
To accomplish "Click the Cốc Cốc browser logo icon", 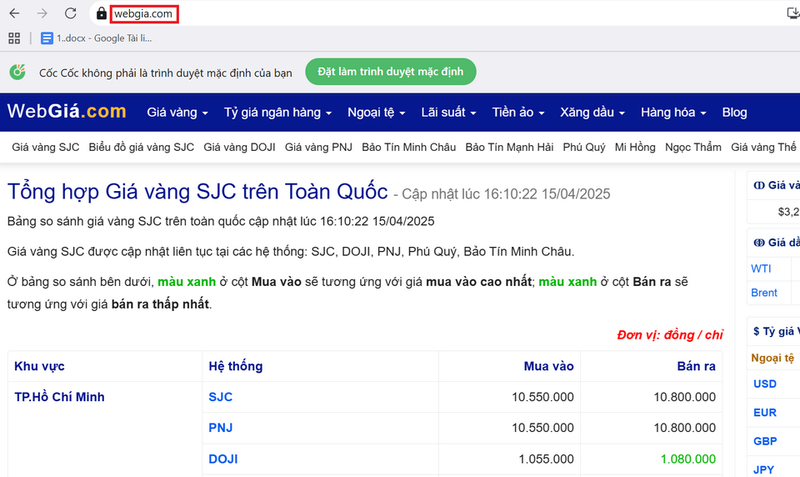I will pyautogui.click(x=18, y=72).
